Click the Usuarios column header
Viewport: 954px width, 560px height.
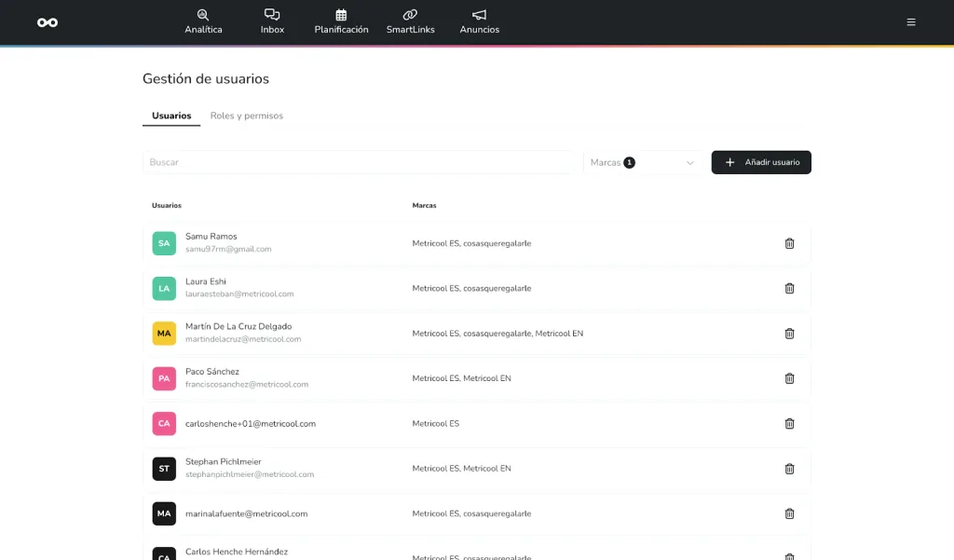pos(167,206)
